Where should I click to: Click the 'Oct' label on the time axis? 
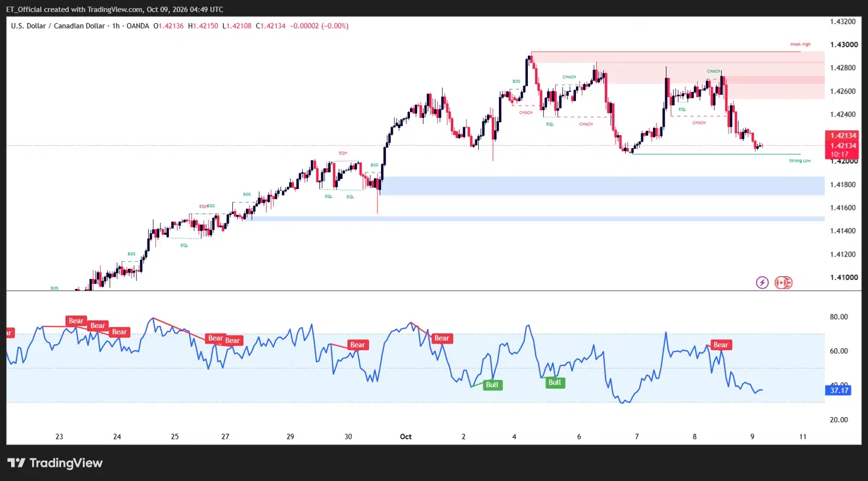406,437
